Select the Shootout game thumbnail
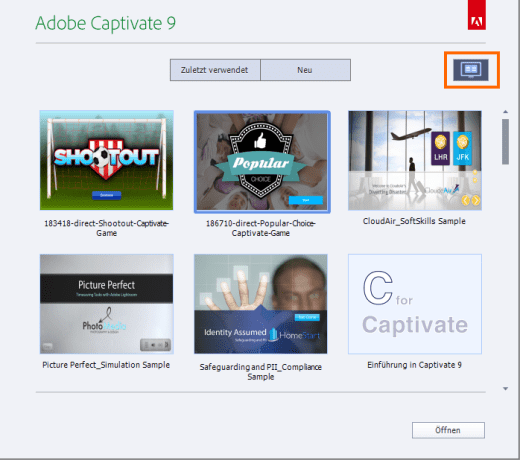The image size is (520, 460). coord(107,160)
